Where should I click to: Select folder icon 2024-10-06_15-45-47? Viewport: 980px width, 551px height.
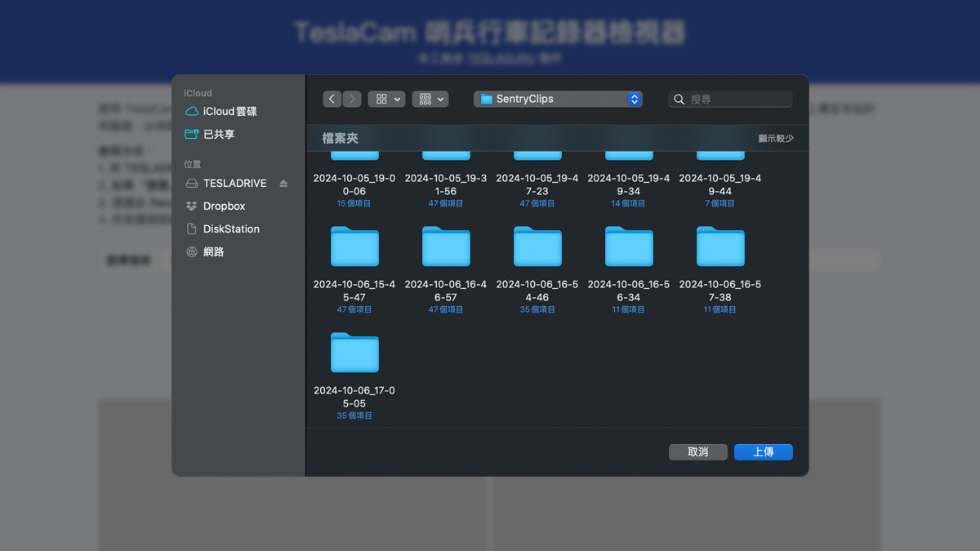click(354, 247)
